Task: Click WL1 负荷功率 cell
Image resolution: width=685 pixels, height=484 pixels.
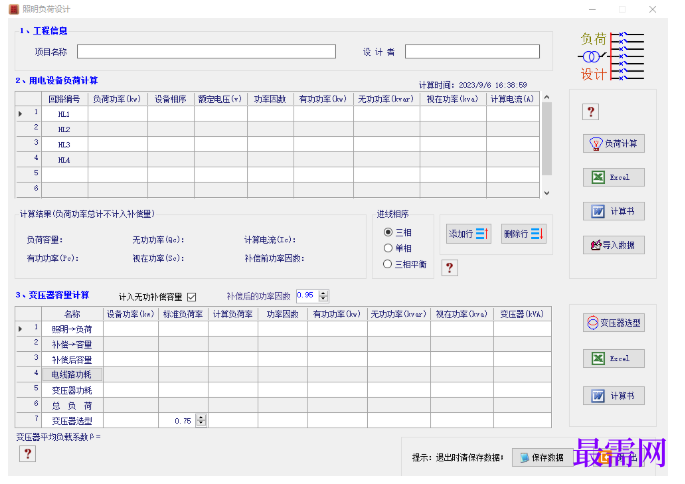Action: pos(118,114)
